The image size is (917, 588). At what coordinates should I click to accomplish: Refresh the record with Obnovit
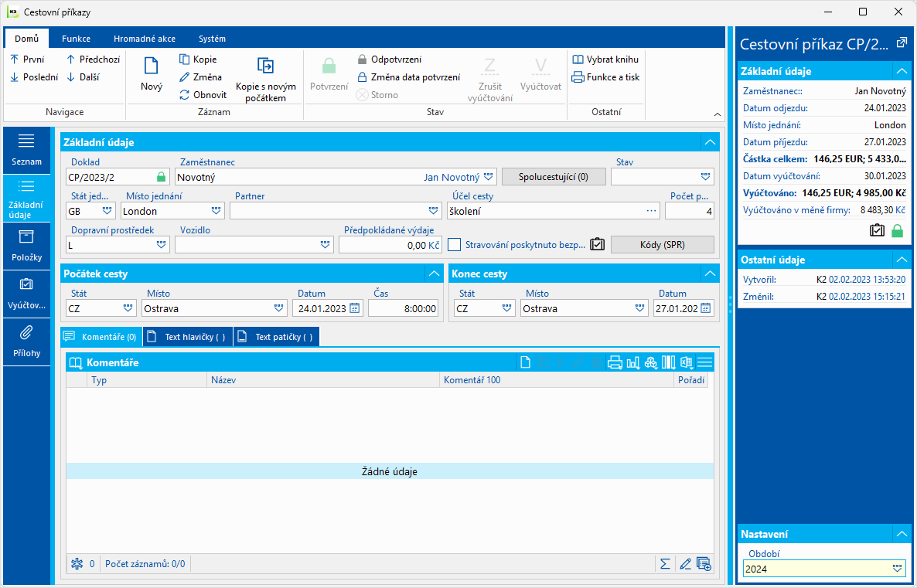[x=203, y=95]
